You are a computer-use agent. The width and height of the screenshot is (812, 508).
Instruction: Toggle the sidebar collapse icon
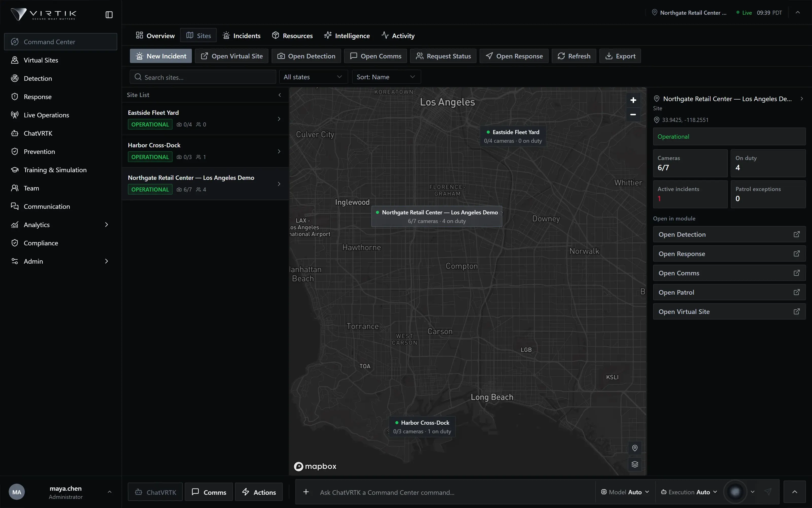[x=109, y=15]
